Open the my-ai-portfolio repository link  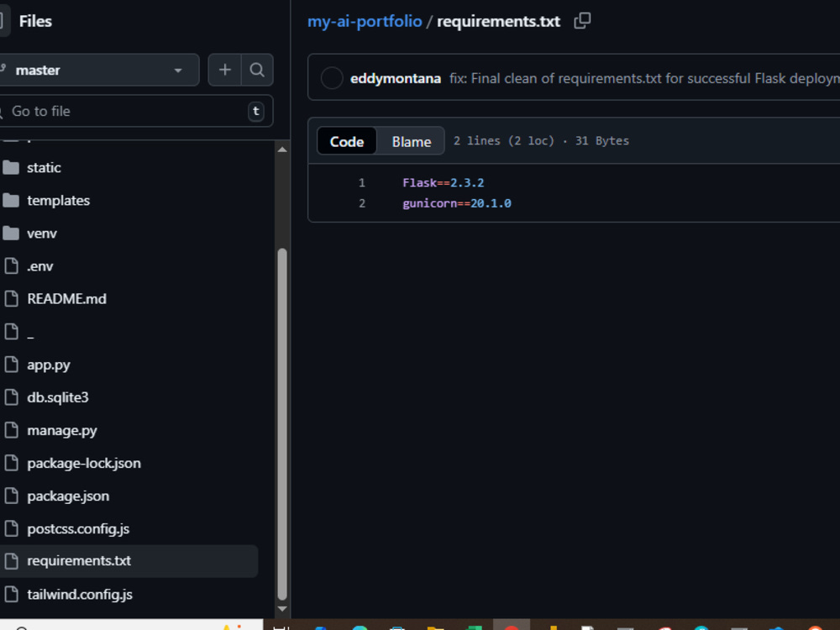coord(365,21)
